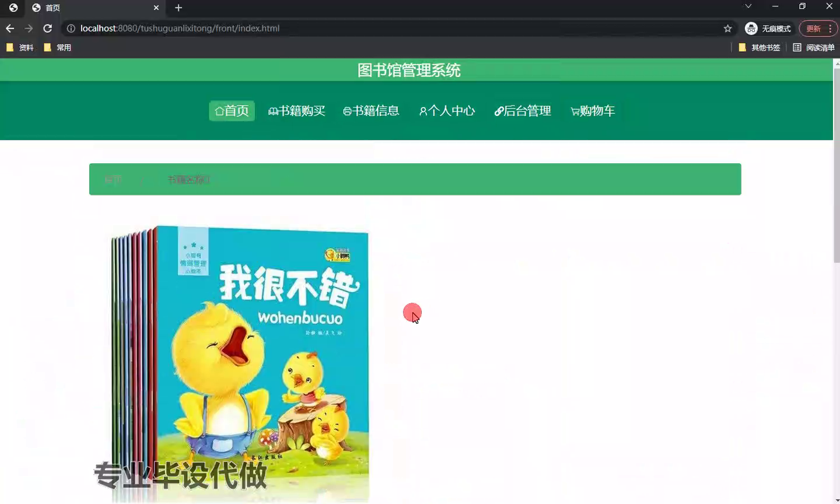This screenshot has width=840, height=504.
Task: Click the 更新 update button
Action: tap(813, 28)
